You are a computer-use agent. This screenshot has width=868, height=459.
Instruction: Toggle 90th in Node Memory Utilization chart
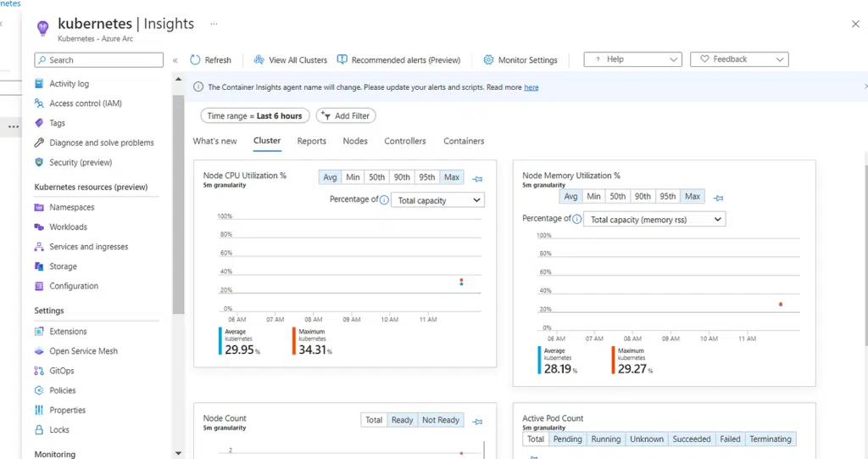[x=643, y=196]
